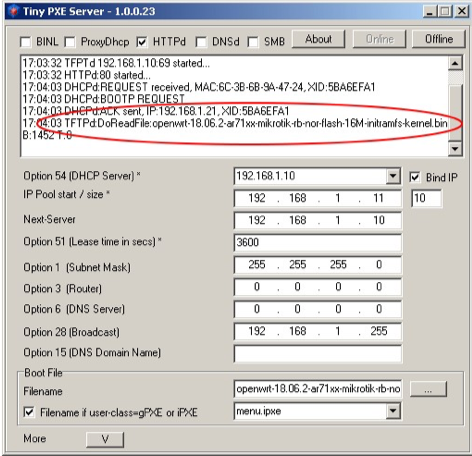The image size is (472, 456).
Task: Enable the BINL checkbox
Action: click(26, 42)
